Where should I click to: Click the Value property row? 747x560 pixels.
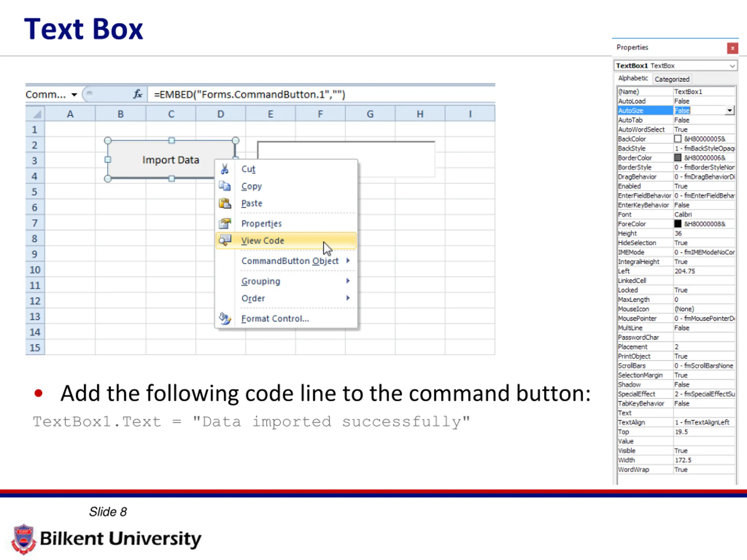[x=676, y=441]
